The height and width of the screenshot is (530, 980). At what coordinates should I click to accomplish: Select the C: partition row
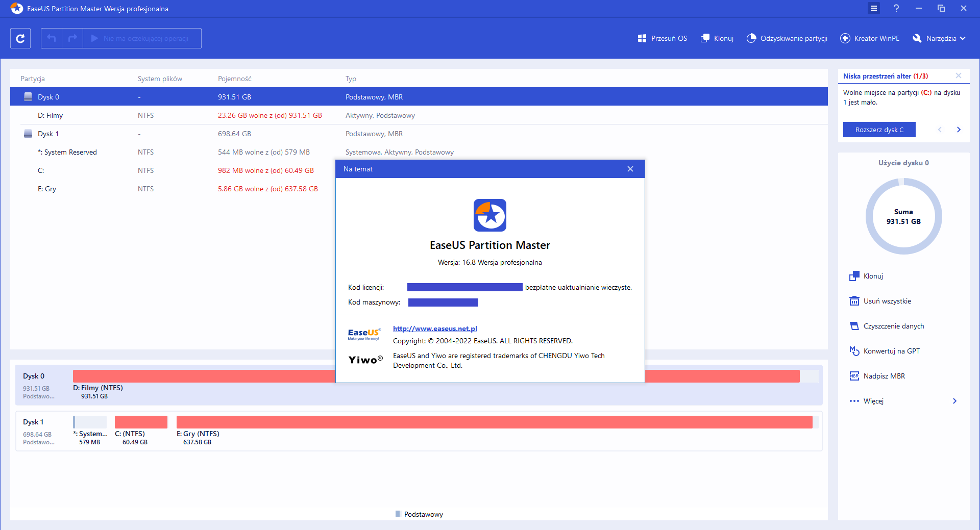tap(173, 170)
